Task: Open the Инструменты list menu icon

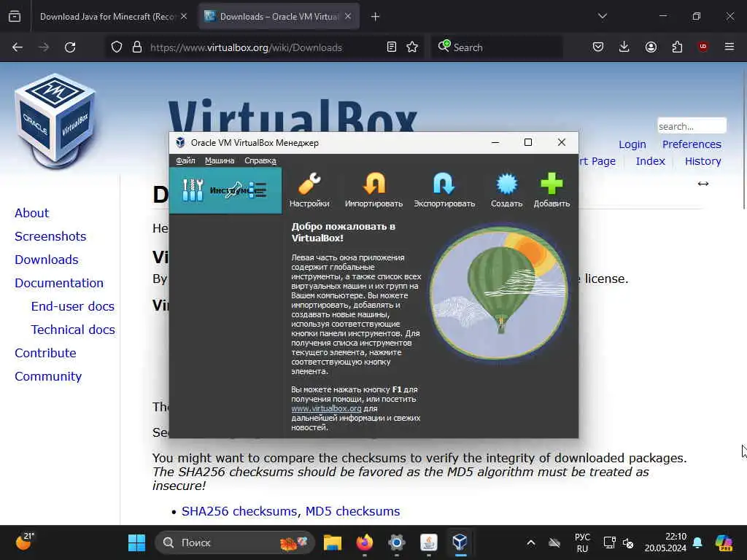Action: point(258,190)
